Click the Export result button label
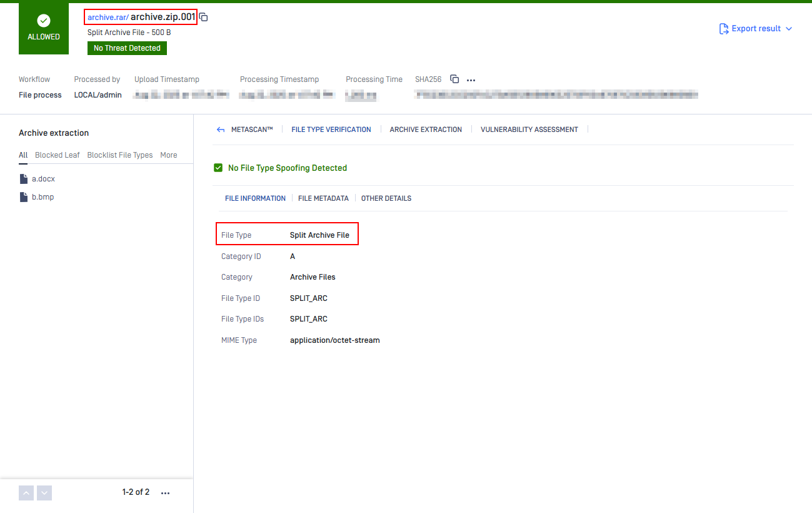 click(x=756, y=29)
